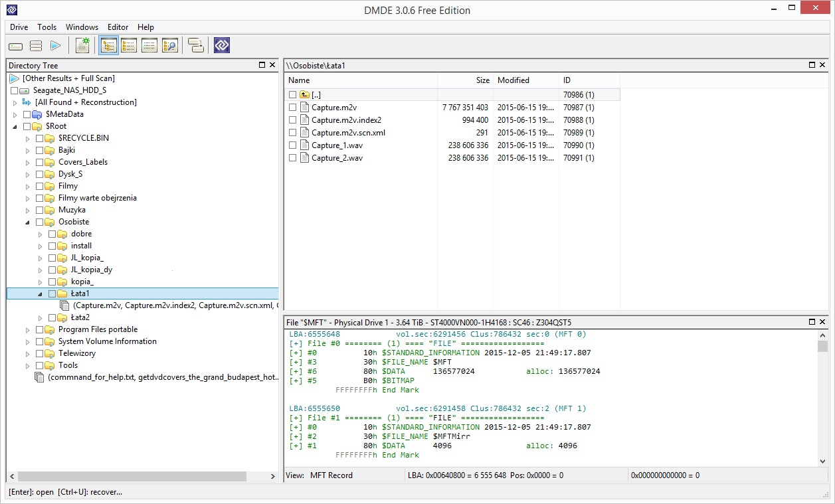The image size is (835, 504).
Task: Click the Seagate_NAS_HDD_S drive icon
Action: 25,90
